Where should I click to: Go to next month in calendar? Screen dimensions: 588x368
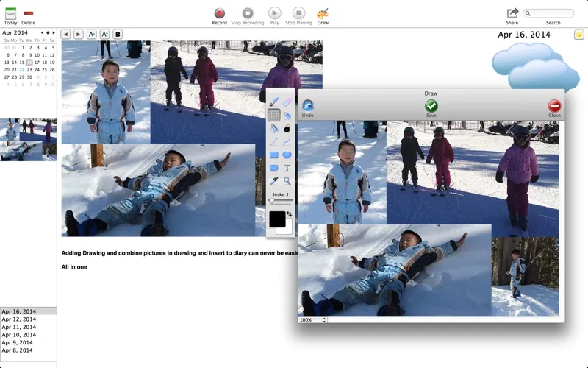[54, 32]
